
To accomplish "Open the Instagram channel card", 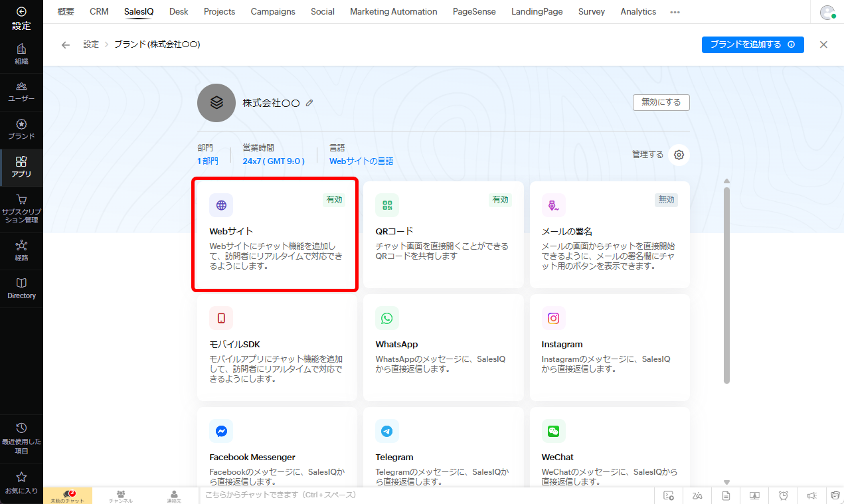I will [610, 347].
